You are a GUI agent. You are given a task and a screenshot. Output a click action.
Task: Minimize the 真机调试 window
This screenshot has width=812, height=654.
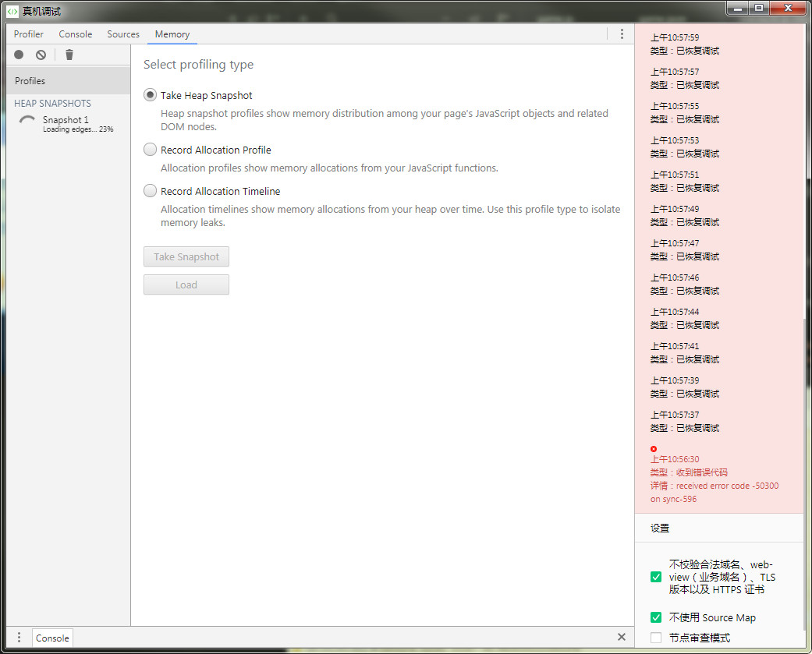(x=737, y=9)
